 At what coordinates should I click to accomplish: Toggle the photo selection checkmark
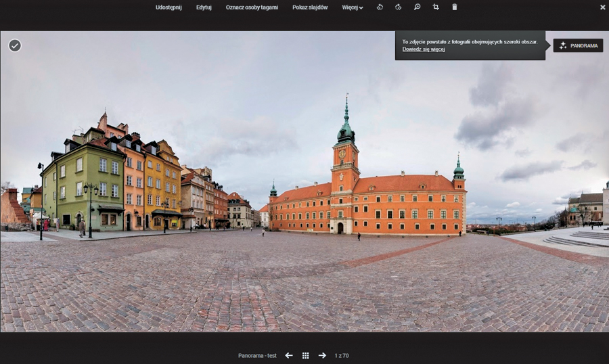pos(15,45)
